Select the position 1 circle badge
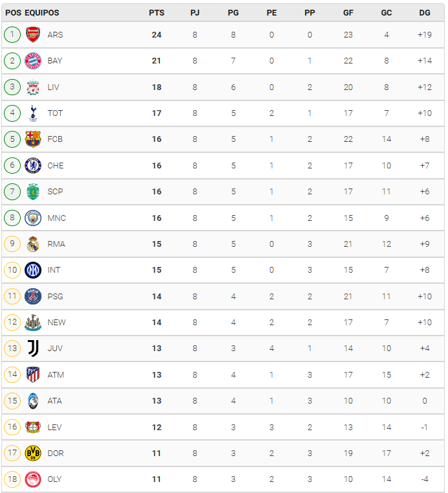This screenshot has height=493, width=448. (12, 35)
